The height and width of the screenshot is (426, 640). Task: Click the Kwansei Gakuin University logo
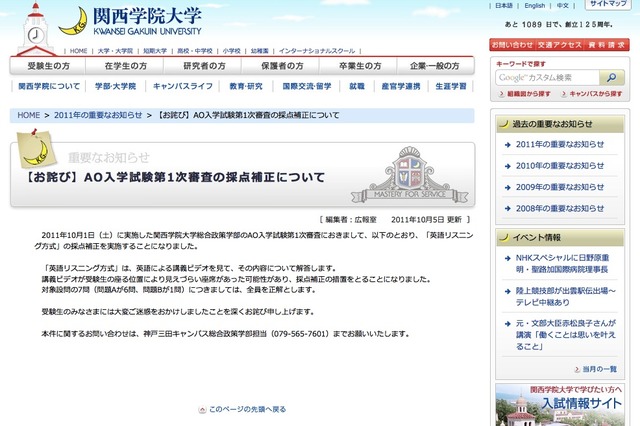tap(130, 21)
